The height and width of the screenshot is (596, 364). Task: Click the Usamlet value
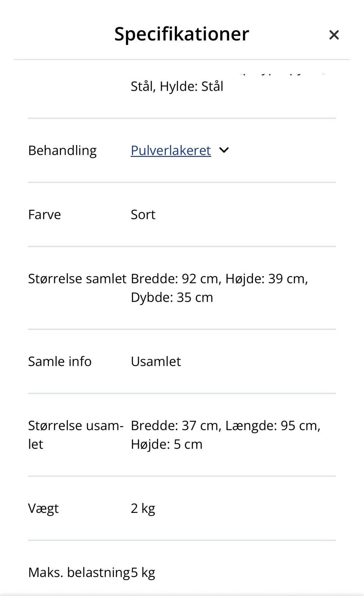click(x=156, y=361)
